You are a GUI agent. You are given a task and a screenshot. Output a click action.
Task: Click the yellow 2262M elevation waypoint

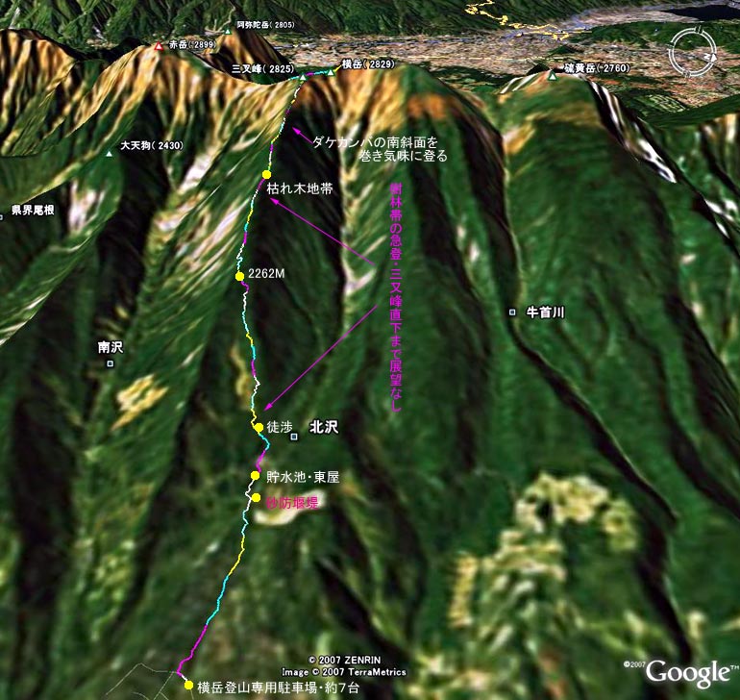[x=239, y=275]
